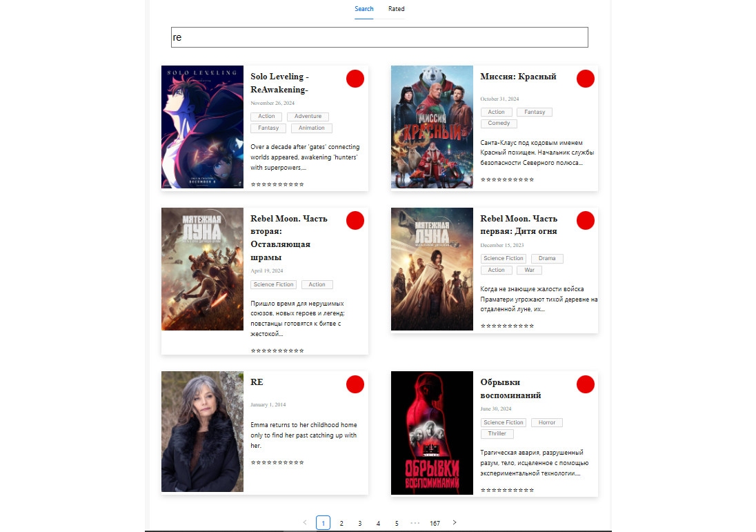The width and height of the screenshot is (756, 532).
Task: Click the Comedy genre tag on Миссия: Красный
Action: [x=499, y=123]
